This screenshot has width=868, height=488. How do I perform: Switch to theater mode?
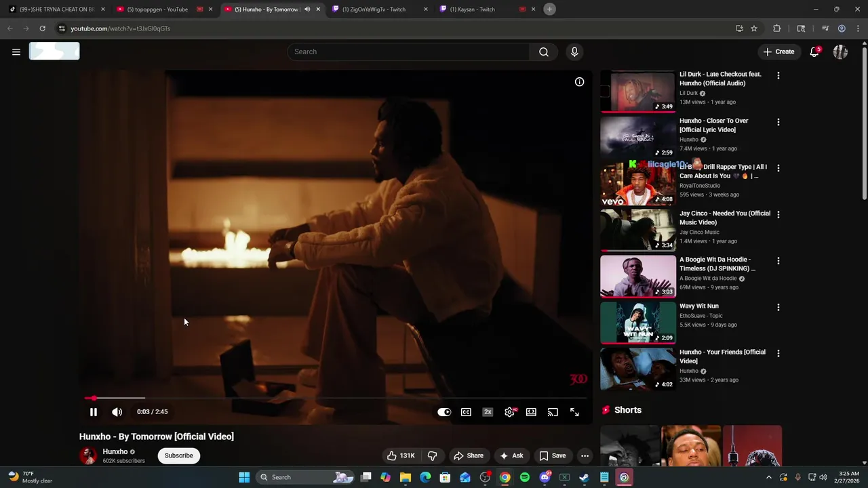tap(531, 412)
